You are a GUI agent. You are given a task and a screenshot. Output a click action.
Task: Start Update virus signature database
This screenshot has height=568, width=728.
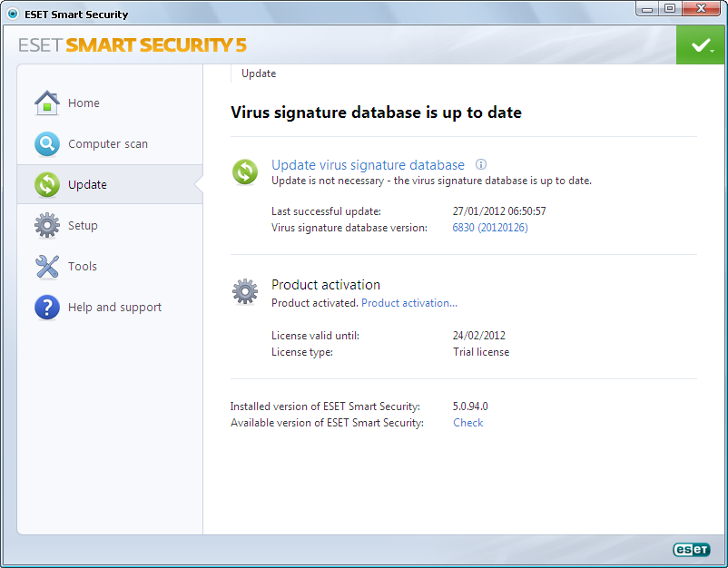click(x=368, y=165)
